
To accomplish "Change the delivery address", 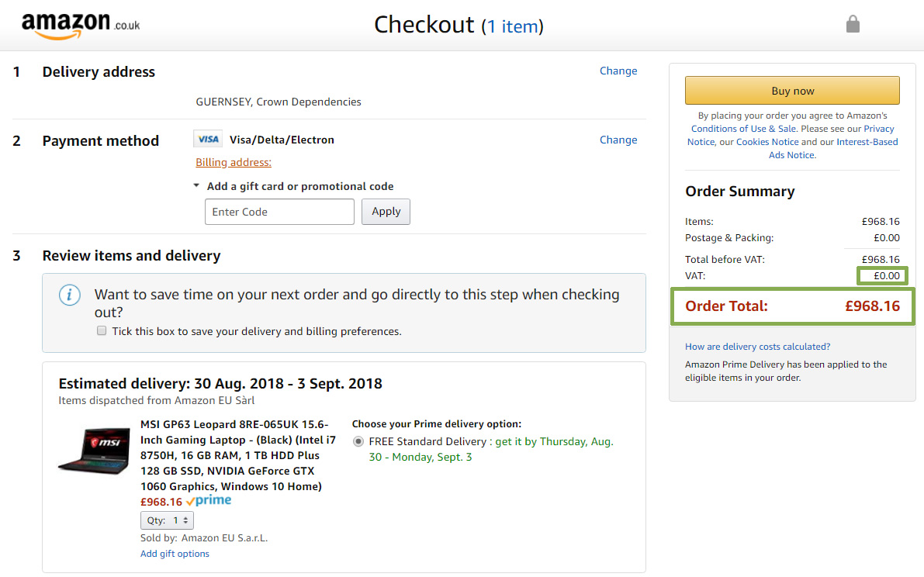I will click(x=618, y=71).
